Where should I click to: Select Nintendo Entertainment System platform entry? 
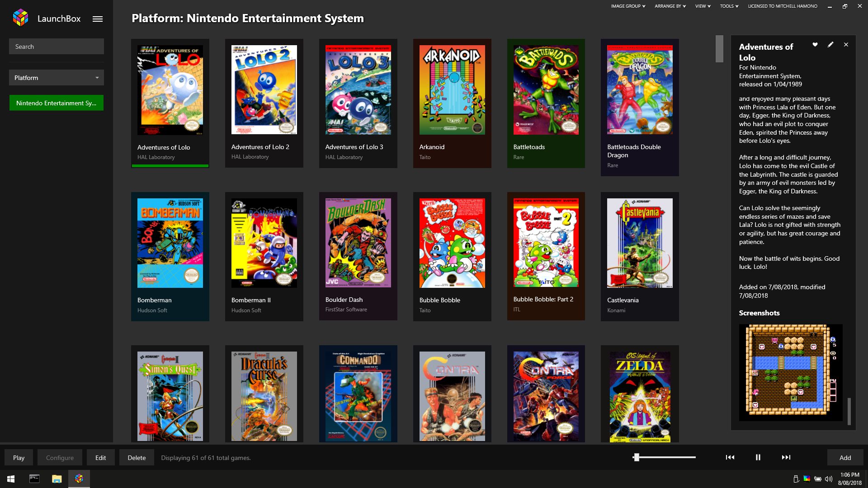point(57,103)
